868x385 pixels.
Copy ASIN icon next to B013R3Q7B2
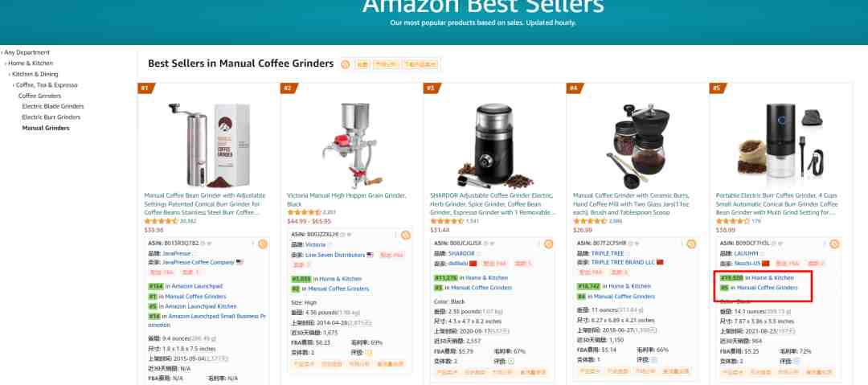pyautogui.click(x=203, y=244)
